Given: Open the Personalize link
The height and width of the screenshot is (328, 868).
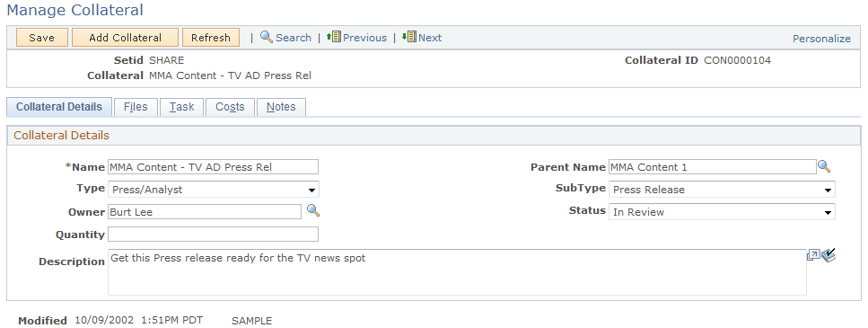Looking at the screenshot, I should (x=821, y=39).
